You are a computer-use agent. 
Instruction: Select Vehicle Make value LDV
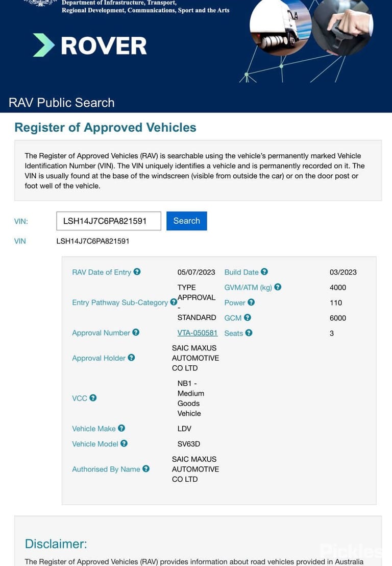[x=184, y=429]
